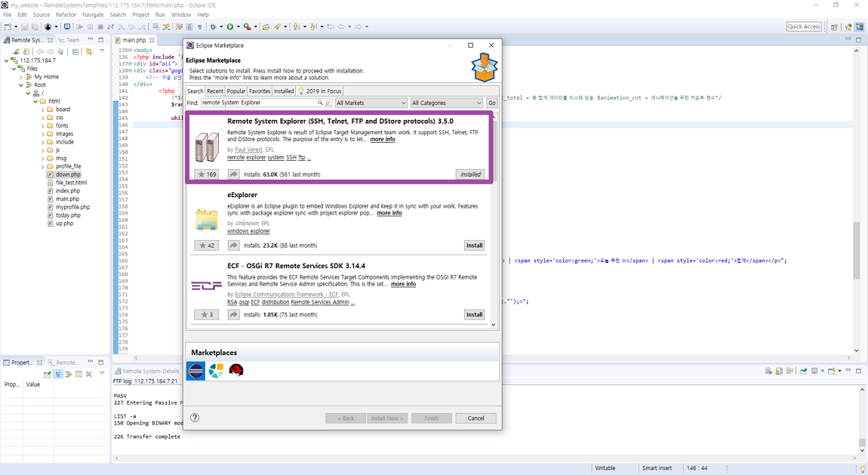Expand the images folder node
This screenshot has height=475, width=868.
coord(42,134)
